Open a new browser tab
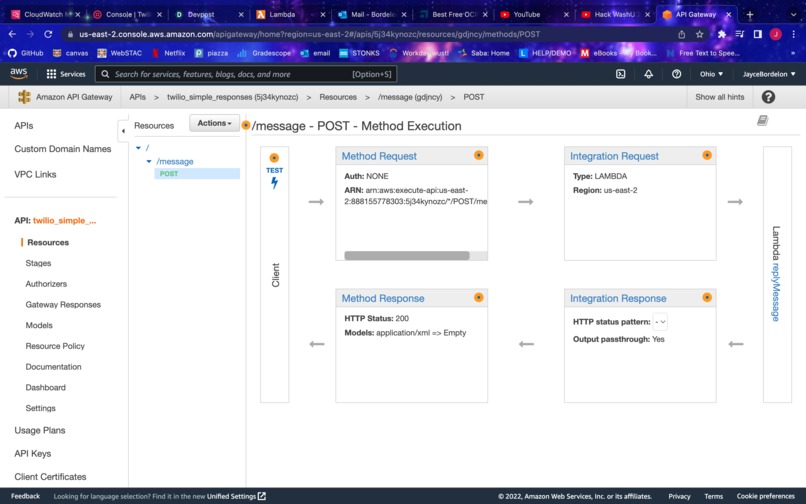The width and height of the screenshot is (806, 504). tap(749, 14)
